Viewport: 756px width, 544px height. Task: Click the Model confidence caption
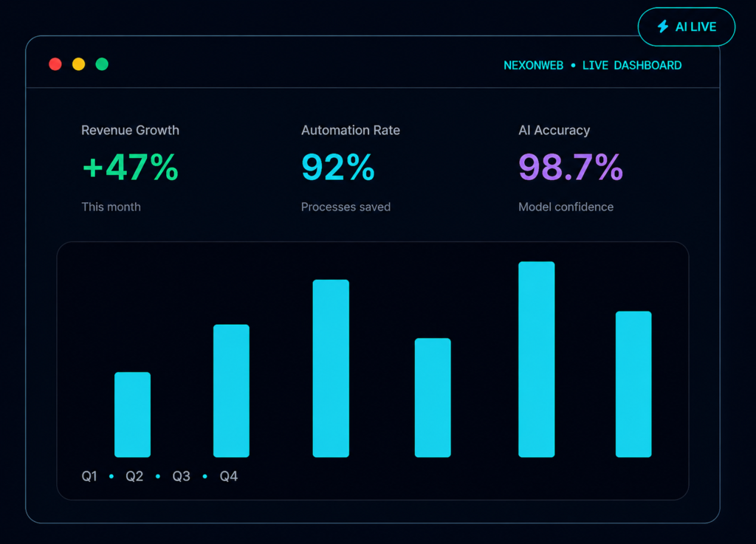tap(566, 207)
